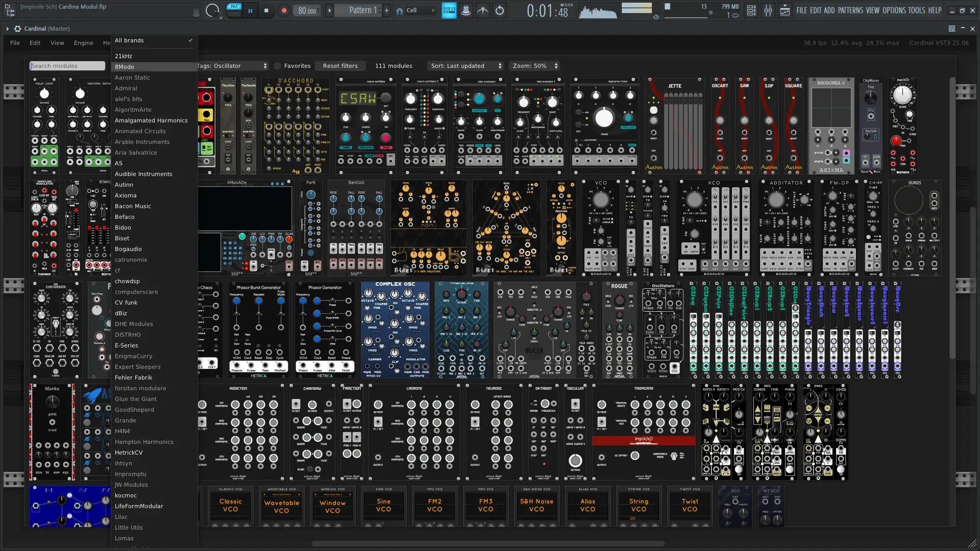Click the Cardinal plugin settings gear
This screenshot has height=551, width=980.
[x=18, y=29]
